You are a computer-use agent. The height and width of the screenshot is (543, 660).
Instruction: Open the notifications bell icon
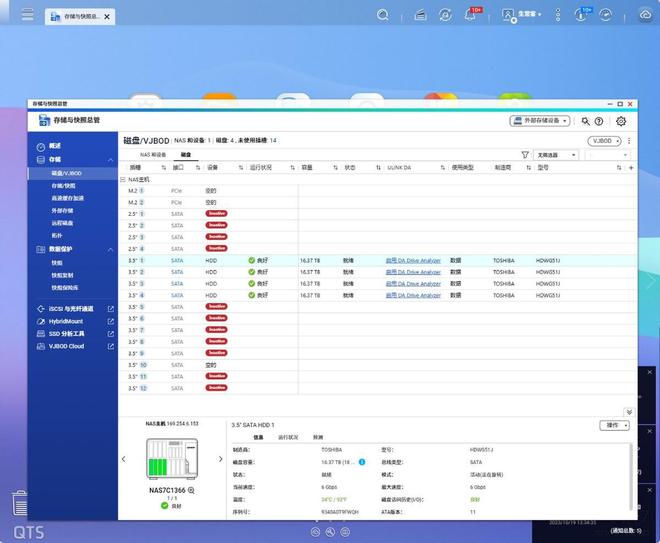click(470, 15)
